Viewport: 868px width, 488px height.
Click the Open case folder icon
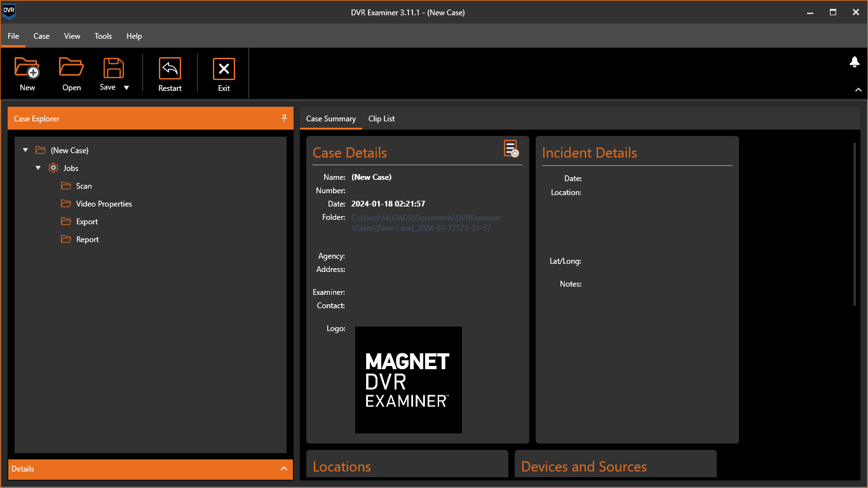[71, 67]
